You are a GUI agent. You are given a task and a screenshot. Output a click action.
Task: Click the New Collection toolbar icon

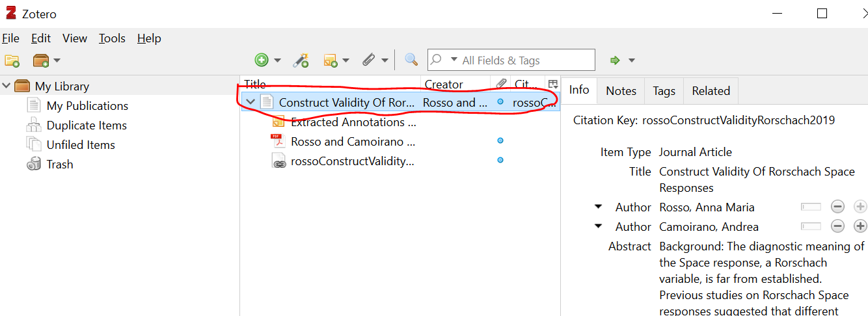pyautogui.click(x=12, y=60)
